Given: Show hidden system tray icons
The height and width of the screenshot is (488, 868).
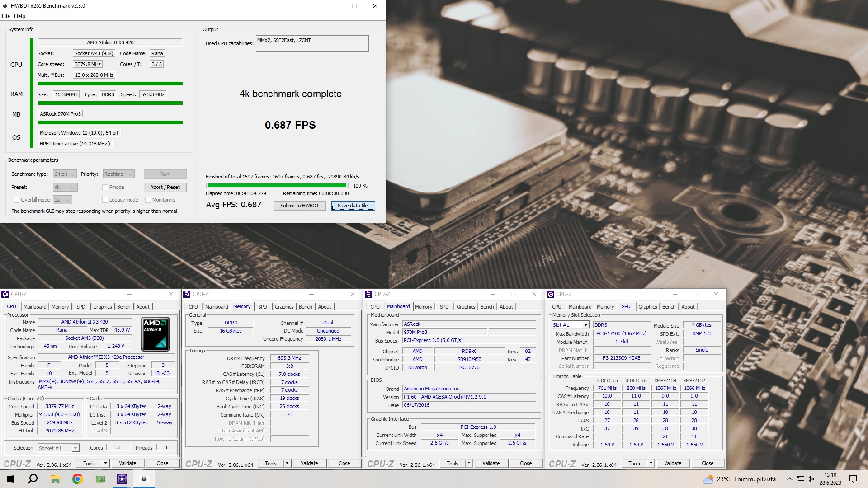Looking at the screenshot, I should pyautogui.click(x=789, y=479).
